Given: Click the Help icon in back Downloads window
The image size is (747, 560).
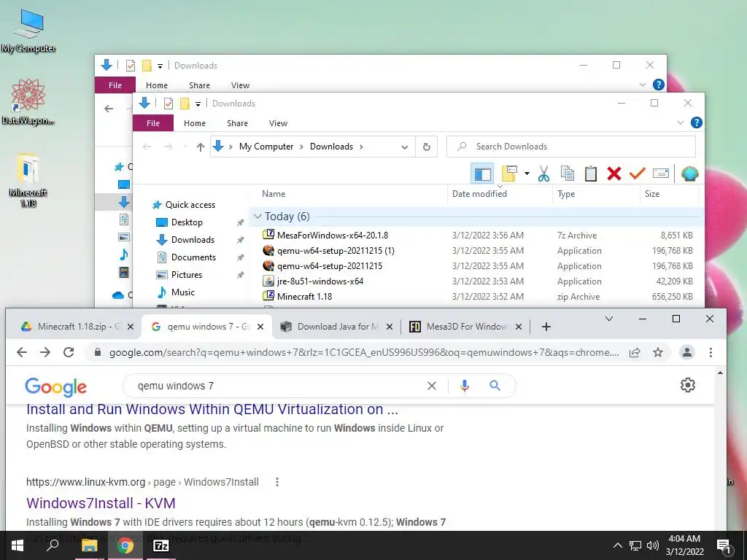Looking at the screenshot, I should (659, 85).
